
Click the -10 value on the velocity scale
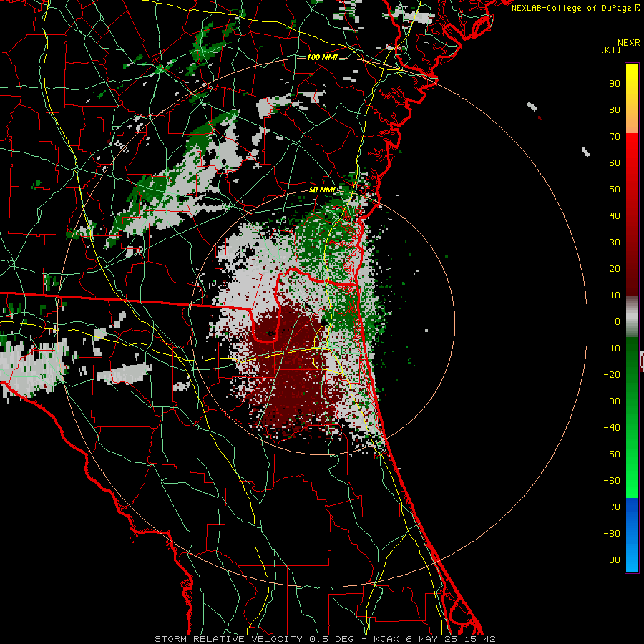point(612,348)
